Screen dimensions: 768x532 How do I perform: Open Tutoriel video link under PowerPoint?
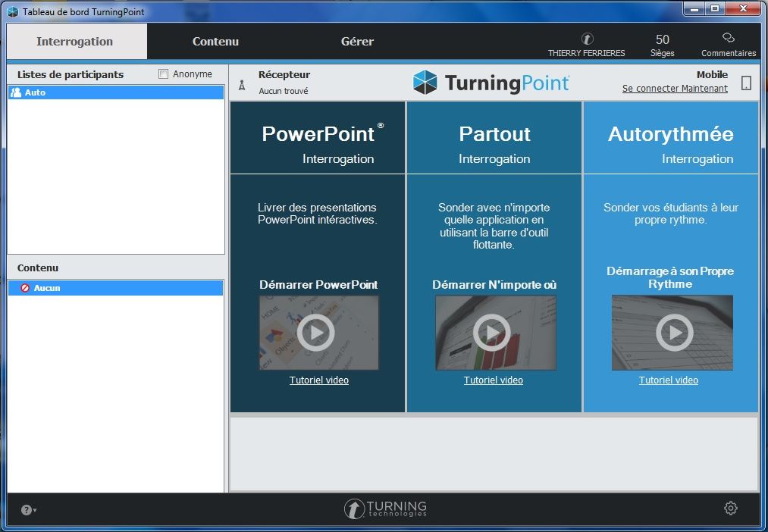(x=319, y=380)
